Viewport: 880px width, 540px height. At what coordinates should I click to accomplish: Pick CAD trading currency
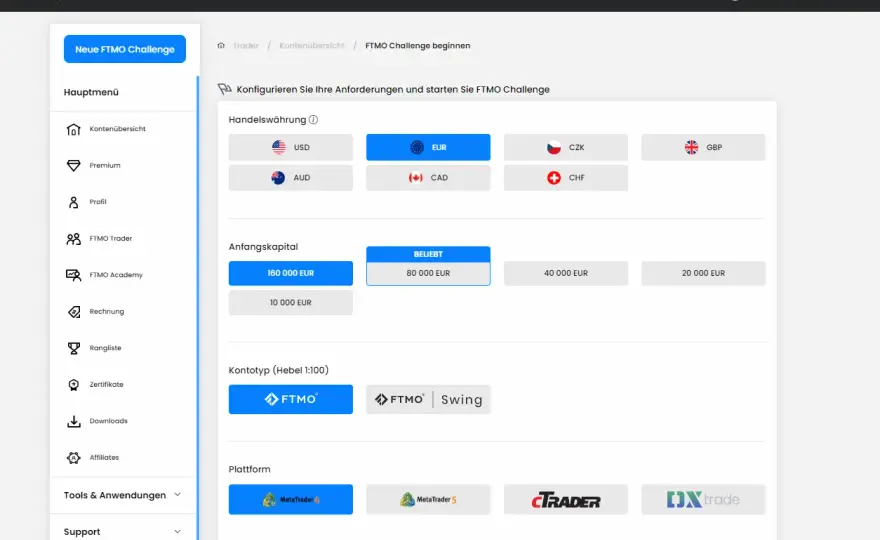pyautogui.click(x=428, y=177)
